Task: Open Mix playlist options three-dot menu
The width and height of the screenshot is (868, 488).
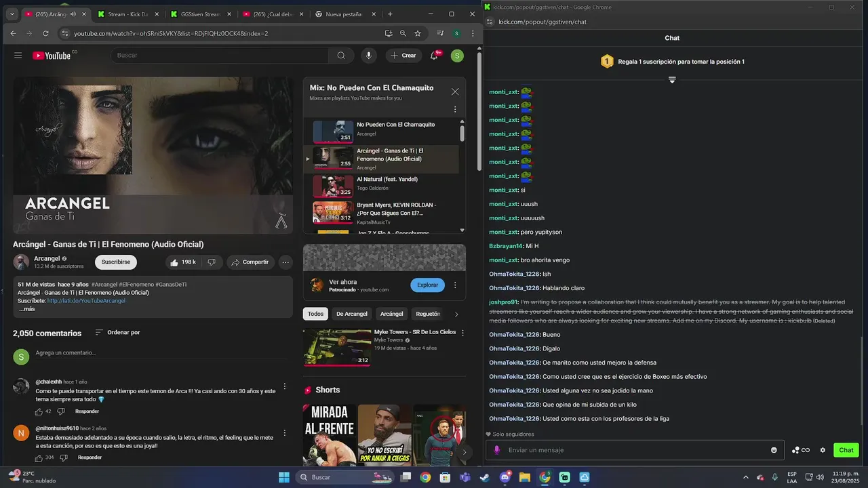Action: [455, 109]
